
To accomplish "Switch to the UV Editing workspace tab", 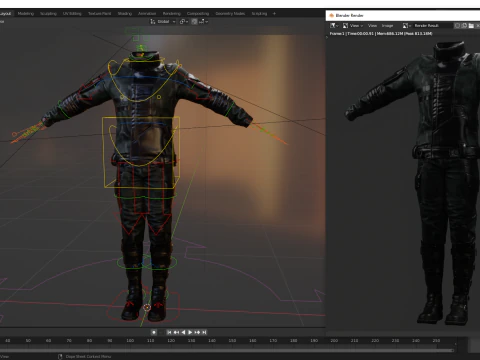I will pyautogui.click(x=72, y=14).
